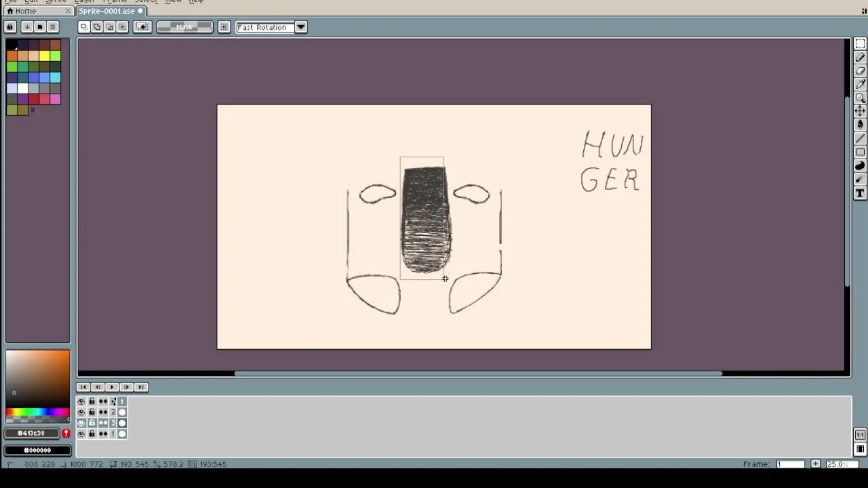Pick the white palette swatch
This screenshot has width=868, height=488.
23,88
